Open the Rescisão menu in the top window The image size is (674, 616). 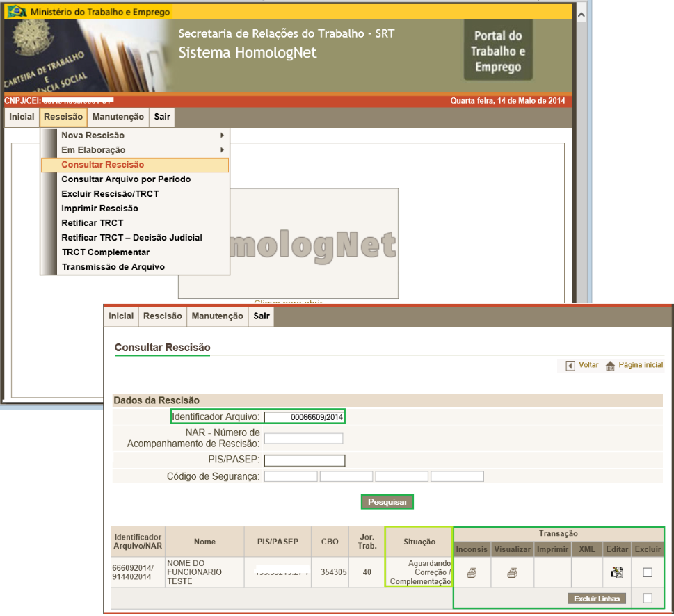63,117
